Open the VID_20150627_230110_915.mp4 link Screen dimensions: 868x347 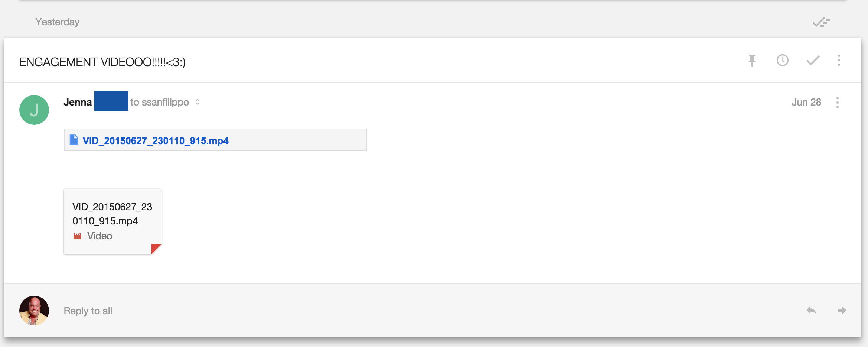point(155,140)
